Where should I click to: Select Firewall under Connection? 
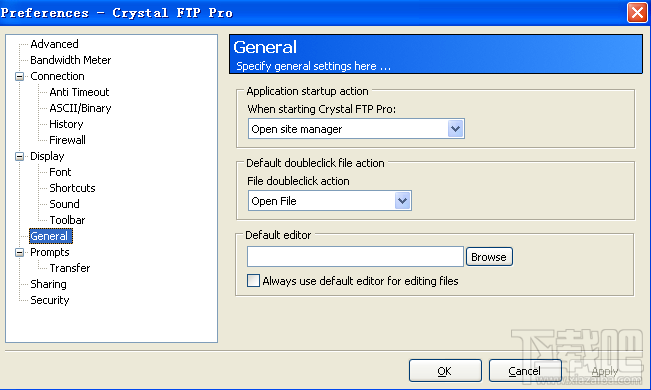coord(67,140)
